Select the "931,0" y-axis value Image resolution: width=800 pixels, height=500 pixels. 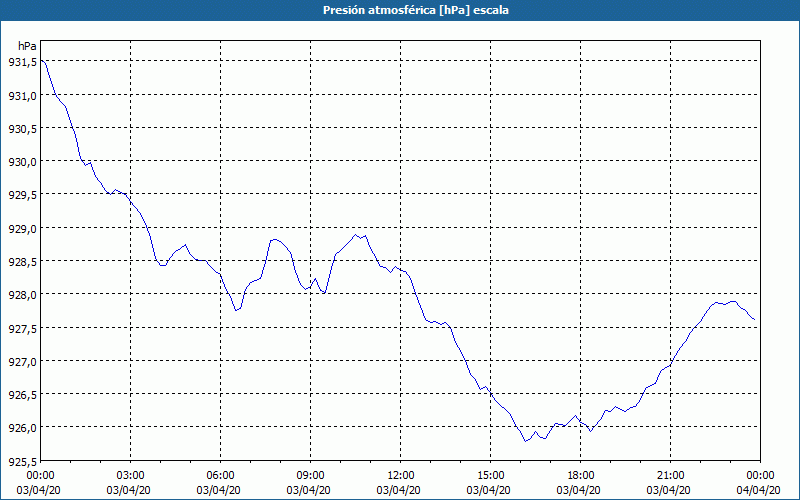[x=22, y=95]
